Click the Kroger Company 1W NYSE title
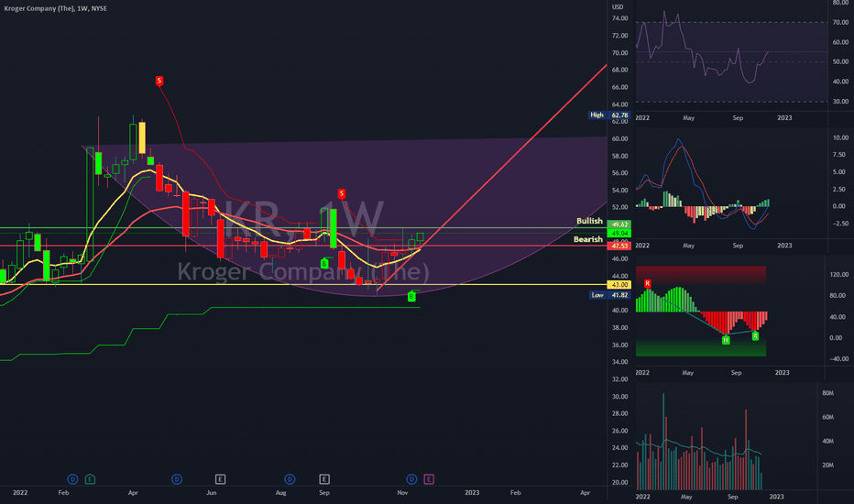Screen dimensions: 854x504 pos(56,9)
